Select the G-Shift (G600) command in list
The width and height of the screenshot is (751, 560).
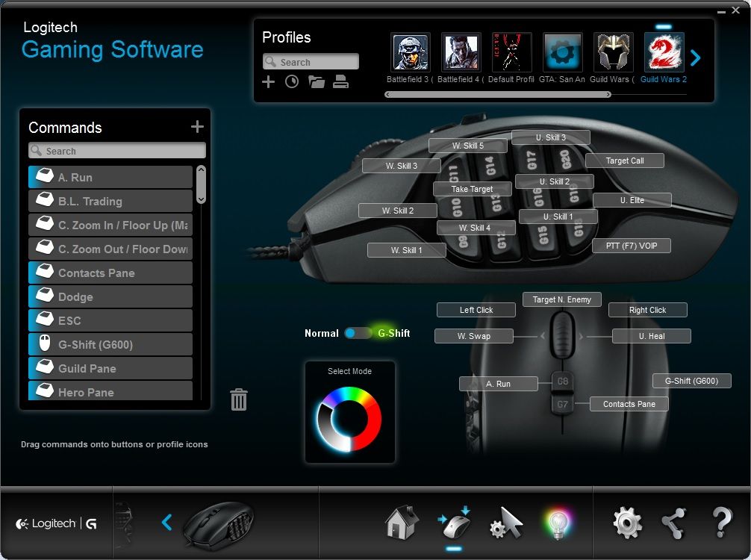pos(110,344)
